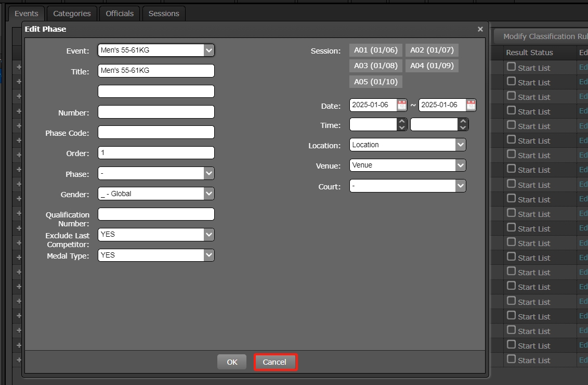This screenshot has width=588, height=385.
Task: Click the Cancel button
Action: 275,363
